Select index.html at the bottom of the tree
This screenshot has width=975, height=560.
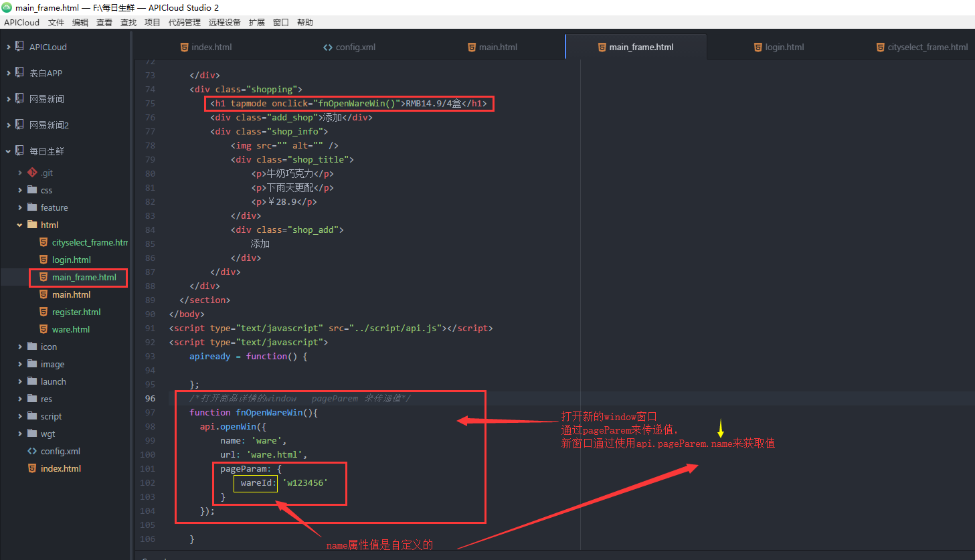tap(60, 468)
